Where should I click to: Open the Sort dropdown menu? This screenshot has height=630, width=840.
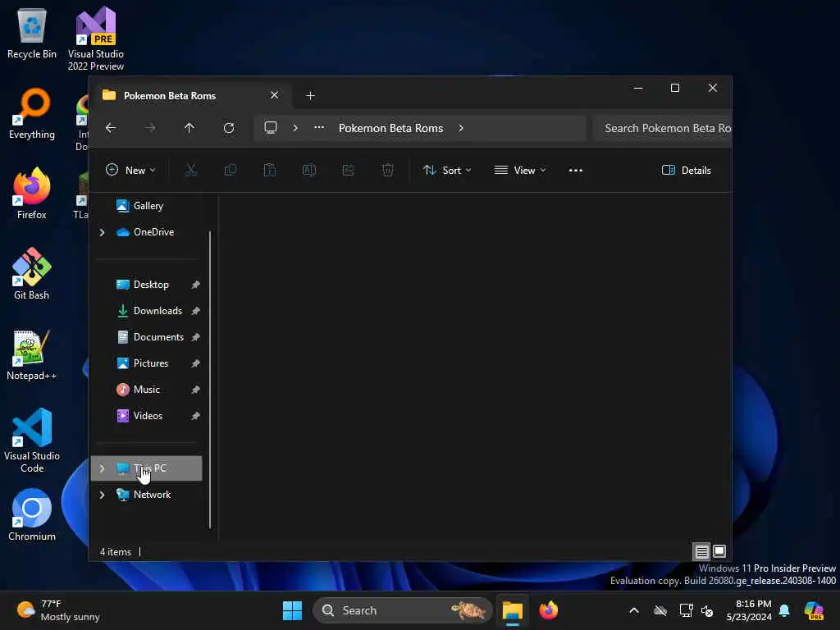click(x=447, y=171)
